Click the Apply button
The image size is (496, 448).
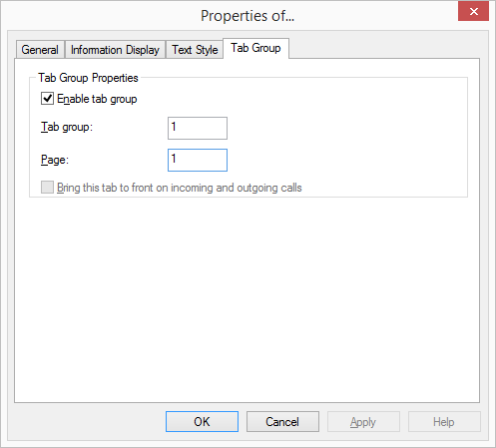pos(363,422)
